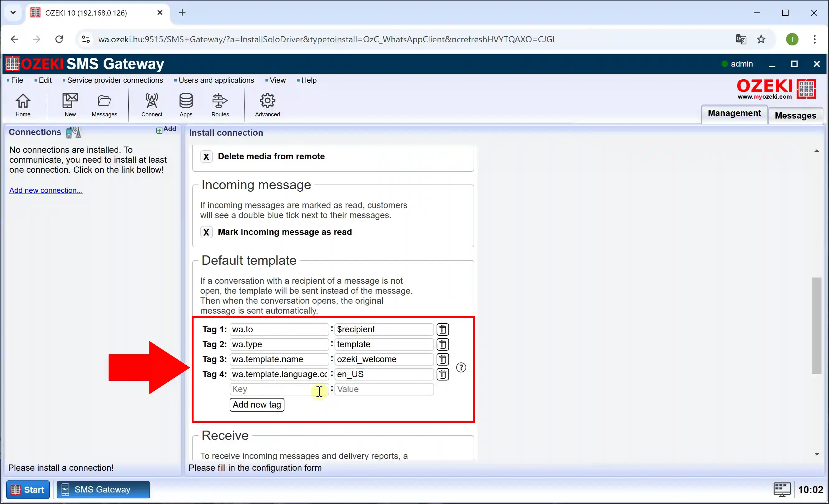Image resolution: width=829 pixels, height=504 pixels.
Task: Delete Tag 2 wa.type with trash icon
Action: [443, 344]
